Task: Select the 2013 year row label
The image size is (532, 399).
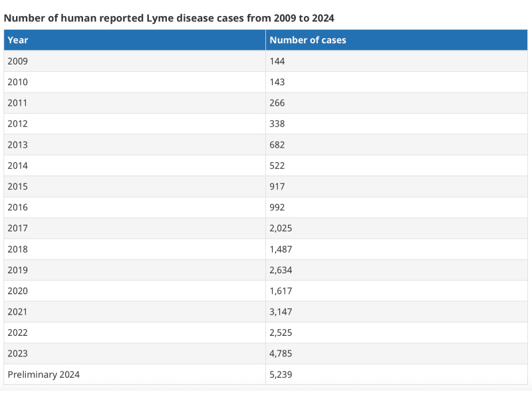Action: (18, 144)
